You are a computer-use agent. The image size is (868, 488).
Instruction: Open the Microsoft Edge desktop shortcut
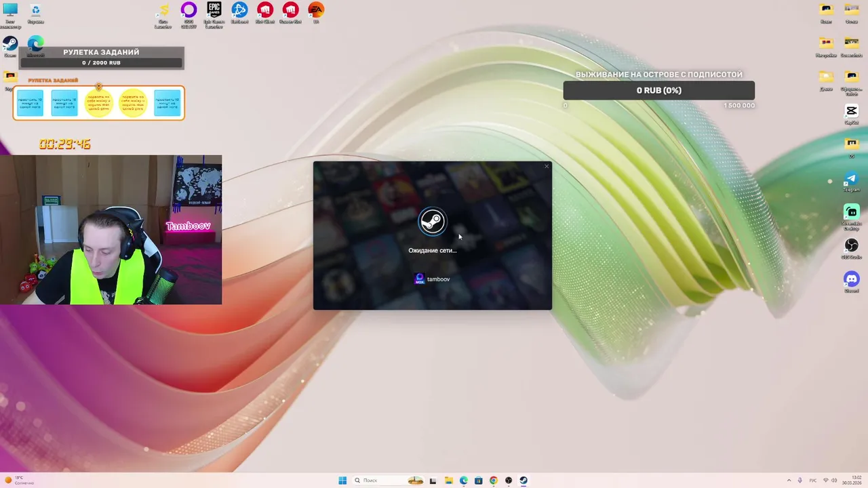[35, 46]
